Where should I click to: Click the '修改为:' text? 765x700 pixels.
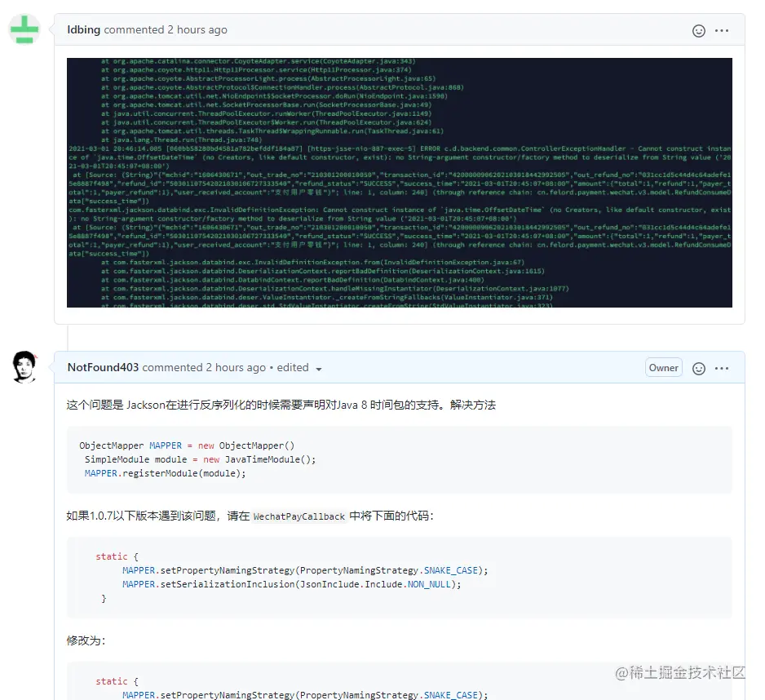86,640
